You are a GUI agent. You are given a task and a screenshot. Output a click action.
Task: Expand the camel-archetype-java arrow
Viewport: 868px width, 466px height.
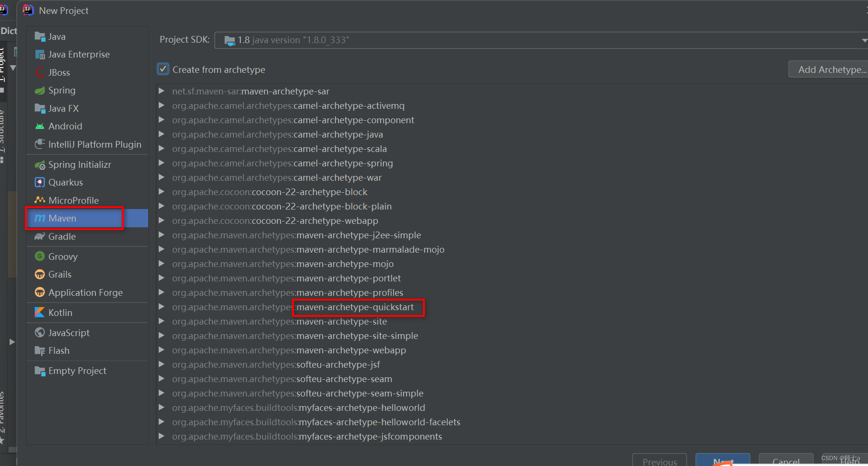(162, 134)
